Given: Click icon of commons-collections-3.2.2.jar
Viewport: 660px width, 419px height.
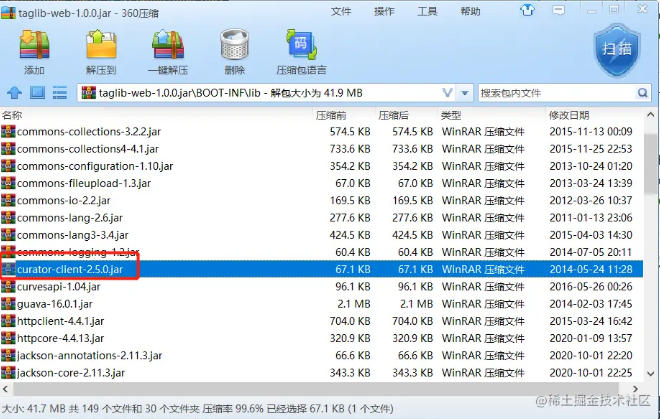Looking at the screenshot, I should point(8,132).
